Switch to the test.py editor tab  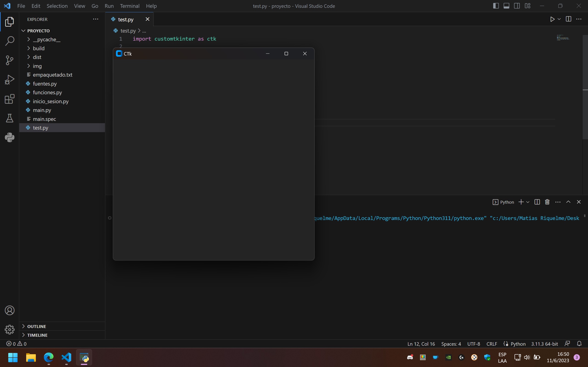(125, 19)
